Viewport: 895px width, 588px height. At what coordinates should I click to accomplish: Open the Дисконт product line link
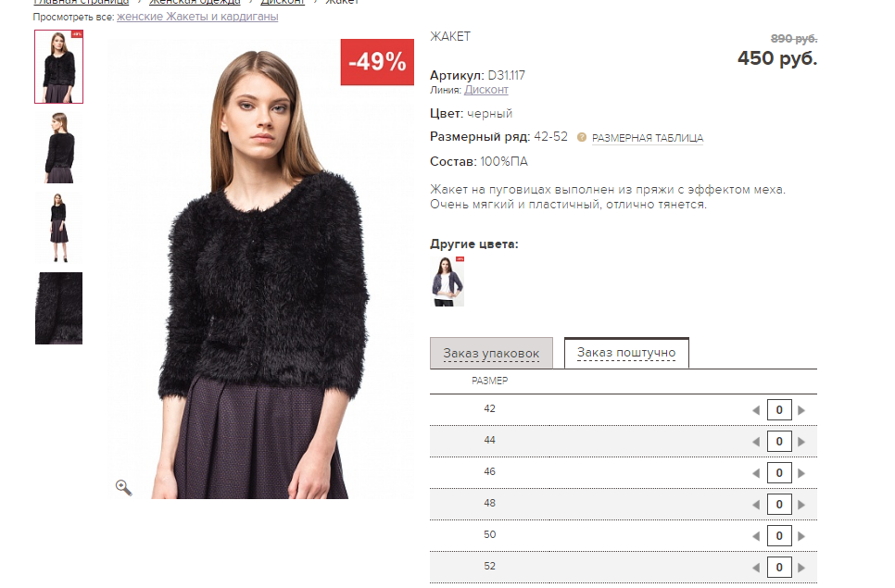click(x=485, y=90)
